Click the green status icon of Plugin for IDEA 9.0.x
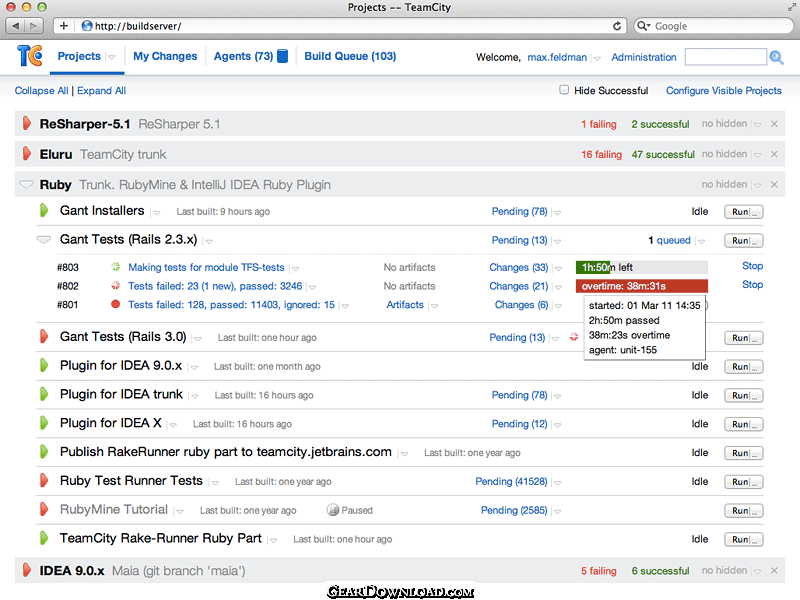 click(44, 365)
